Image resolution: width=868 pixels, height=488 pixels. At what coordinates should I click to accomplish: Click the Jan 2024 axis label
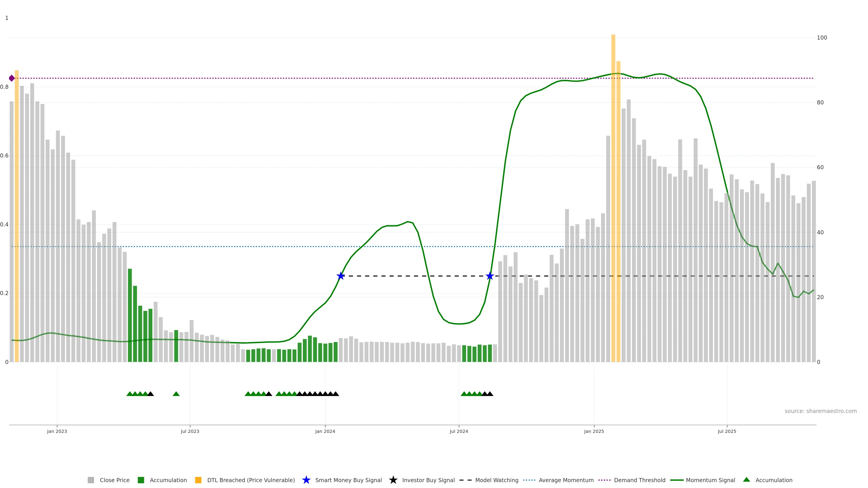pyautogui.click(x=325, y=431)
